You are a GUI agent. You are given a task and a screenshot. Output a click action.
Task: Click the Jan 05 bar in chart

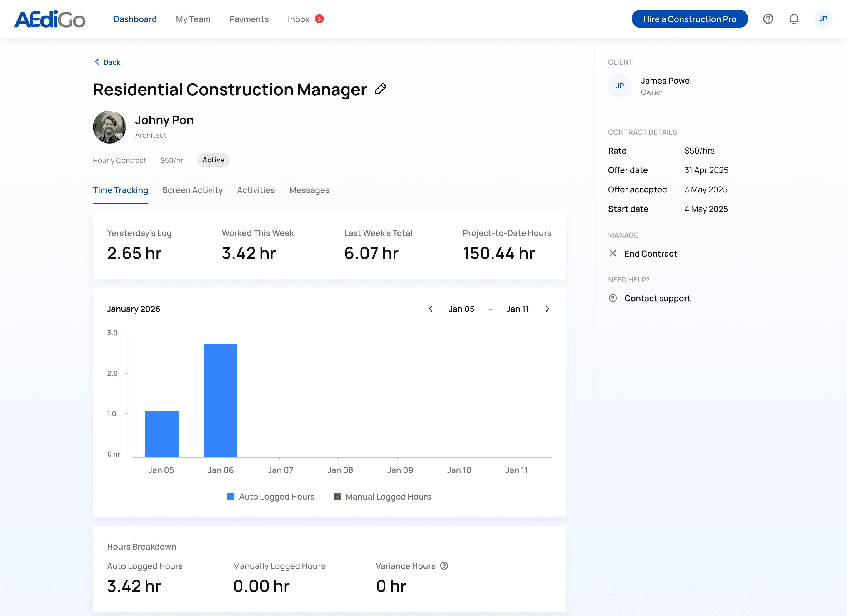(x=162, y=434)
